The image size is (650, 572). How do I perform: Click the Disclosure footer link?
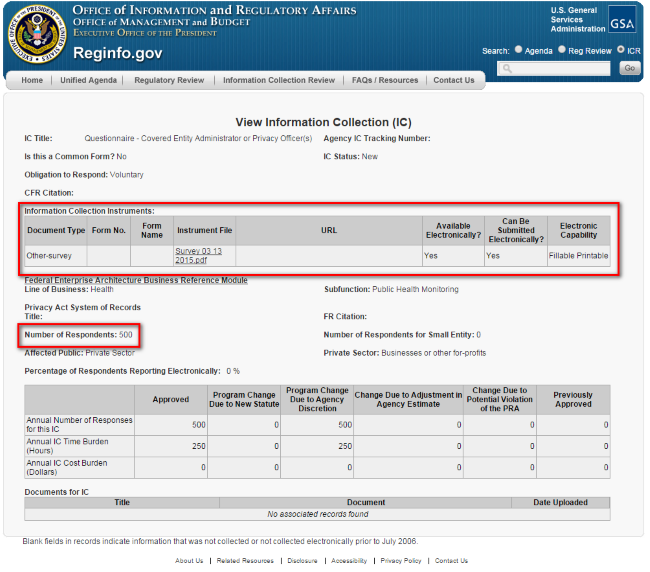(302, 560)
